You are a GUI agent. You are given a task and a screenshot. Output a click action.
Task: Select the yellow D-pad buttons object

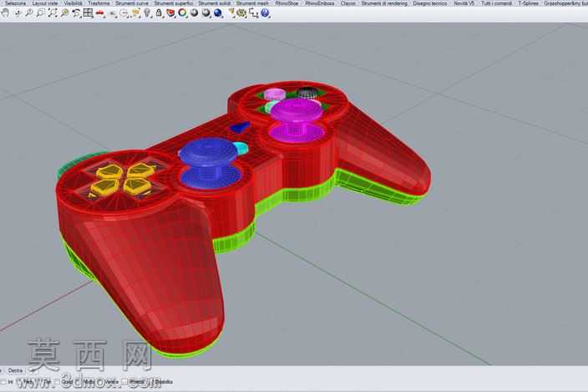(122, 179)
